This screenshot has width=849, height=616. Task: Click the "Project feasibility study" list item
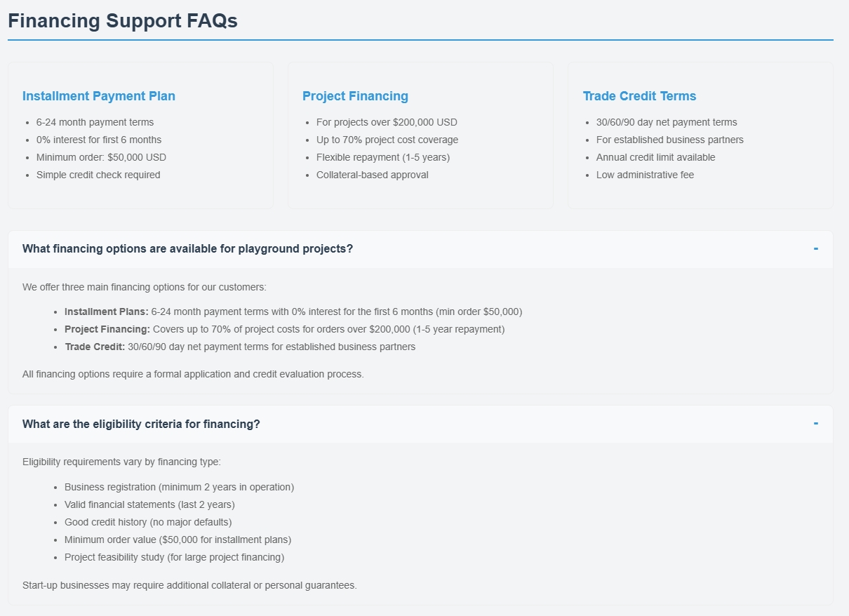pyautogui.click(x=174, y=557)
